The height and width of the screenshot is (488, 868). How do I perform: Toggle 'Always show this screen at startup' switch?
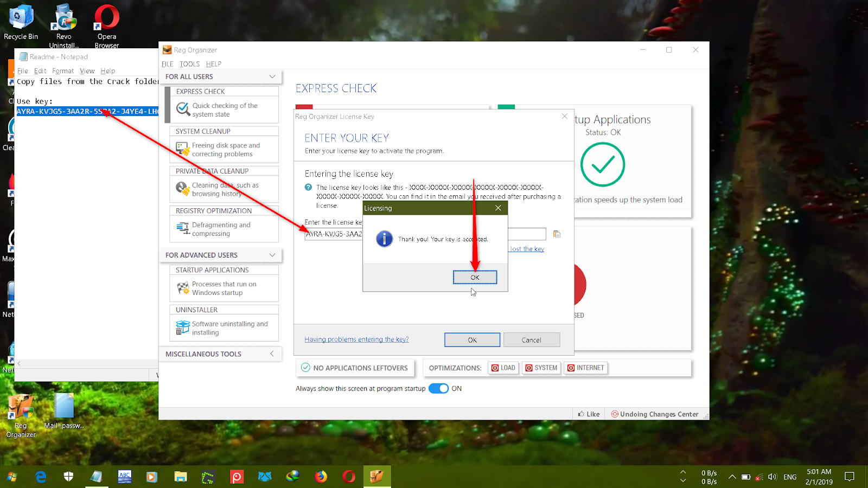(x=438, y=388)
